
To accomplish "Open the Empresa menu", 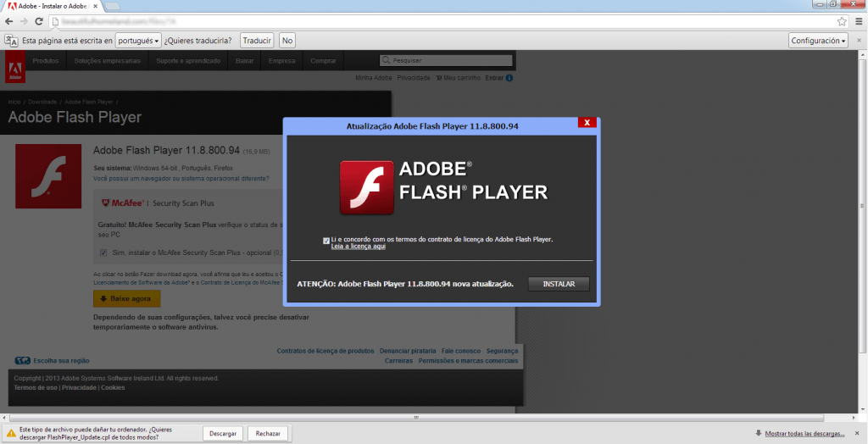I will (x=281, y=61).
